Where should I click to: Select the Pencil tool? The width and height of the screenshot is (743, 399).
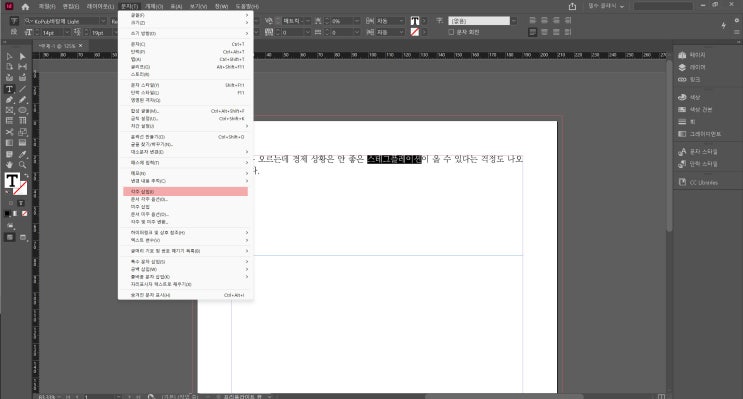click(x=22, y=100)
